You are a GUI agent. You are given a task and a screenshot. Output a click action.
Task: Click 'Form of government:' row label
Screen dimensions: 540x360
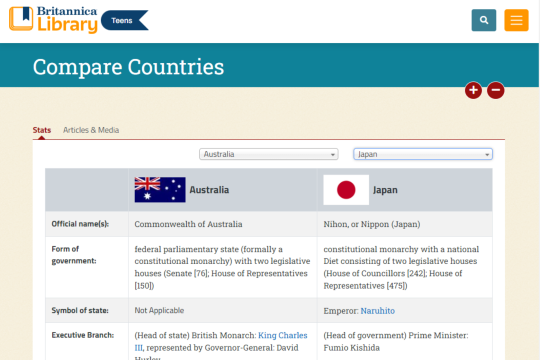click(74, 255)
